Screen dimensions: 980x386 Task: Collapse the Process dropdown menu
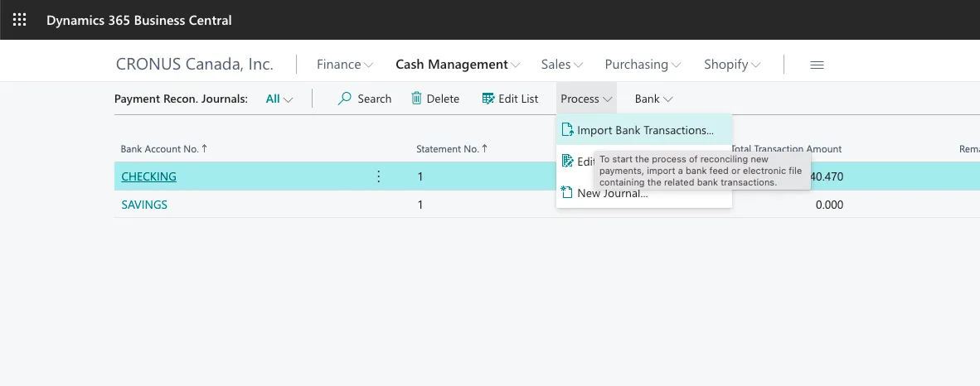point(586,99)
